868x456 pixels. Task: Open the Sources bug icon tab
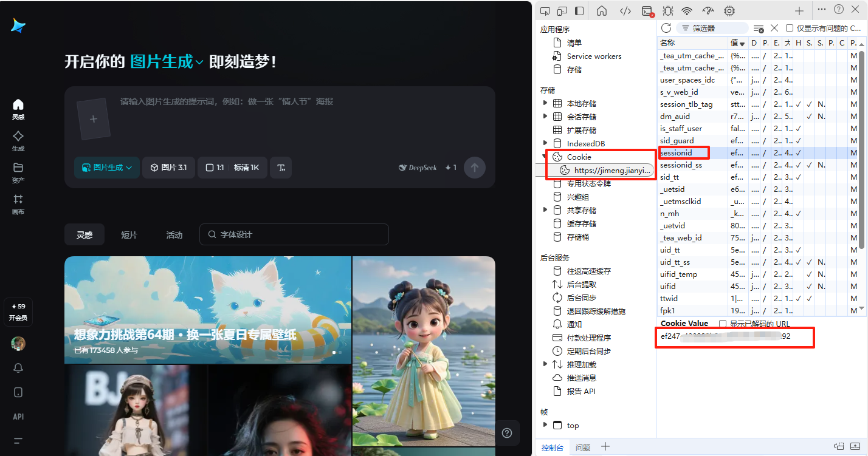coord(667,11)
